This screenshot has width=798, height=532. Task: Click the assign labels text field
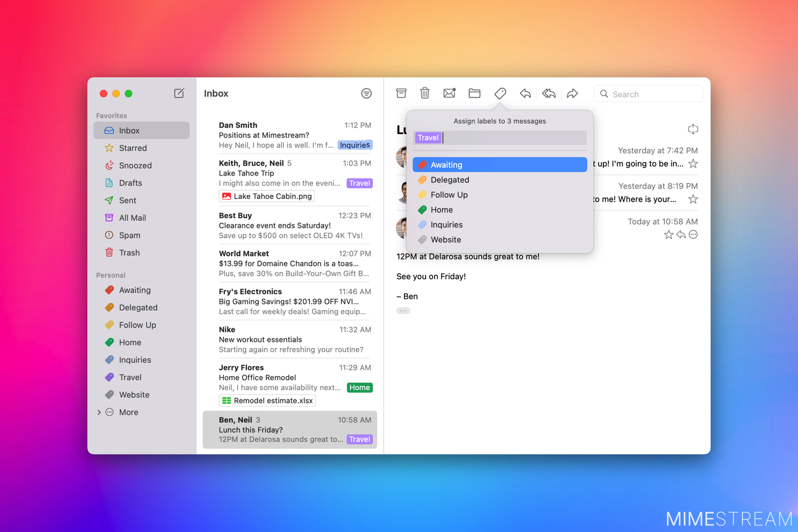click(500, 138)
